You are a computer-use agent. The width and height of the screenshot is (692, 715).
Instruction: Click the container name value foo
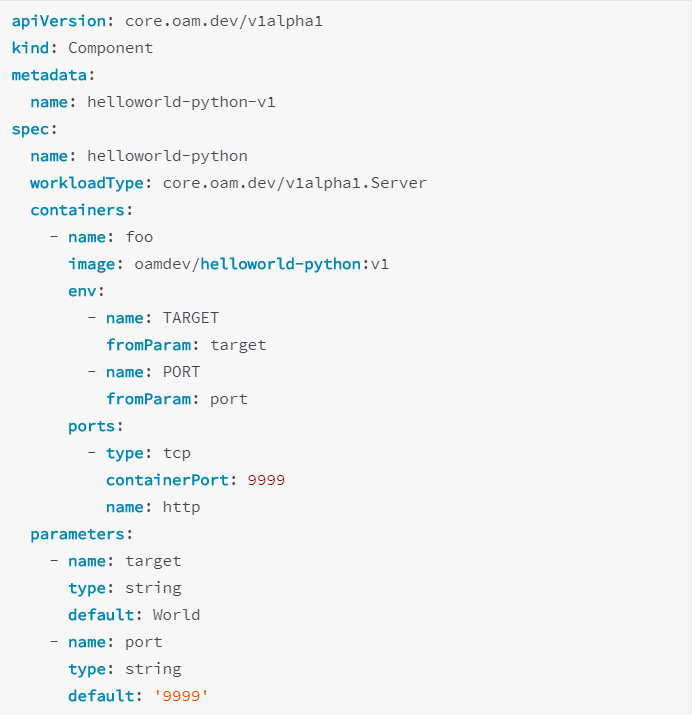139,237
